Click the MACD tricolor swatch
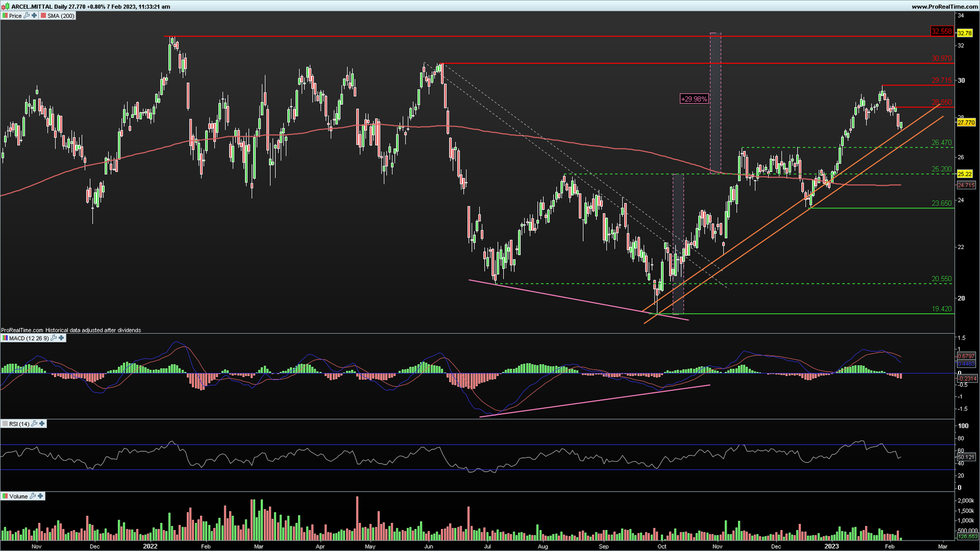Screen dimensions: 980x551 [5, 338]
